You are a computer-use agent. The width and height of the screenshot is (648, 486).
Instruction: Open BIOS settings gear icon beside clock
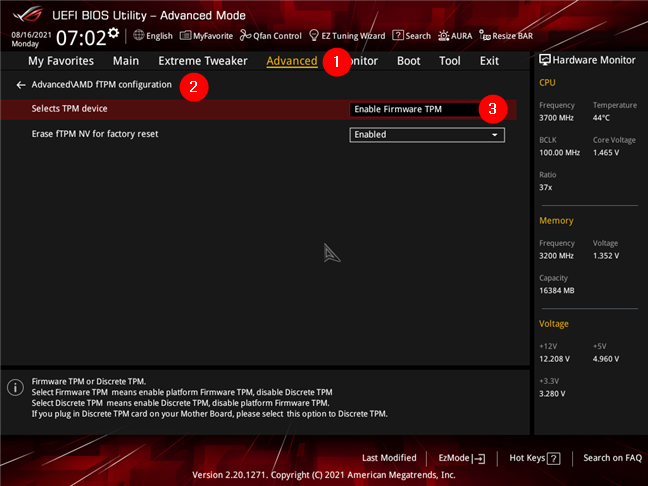pyautogui.click(x=114, y=33)
